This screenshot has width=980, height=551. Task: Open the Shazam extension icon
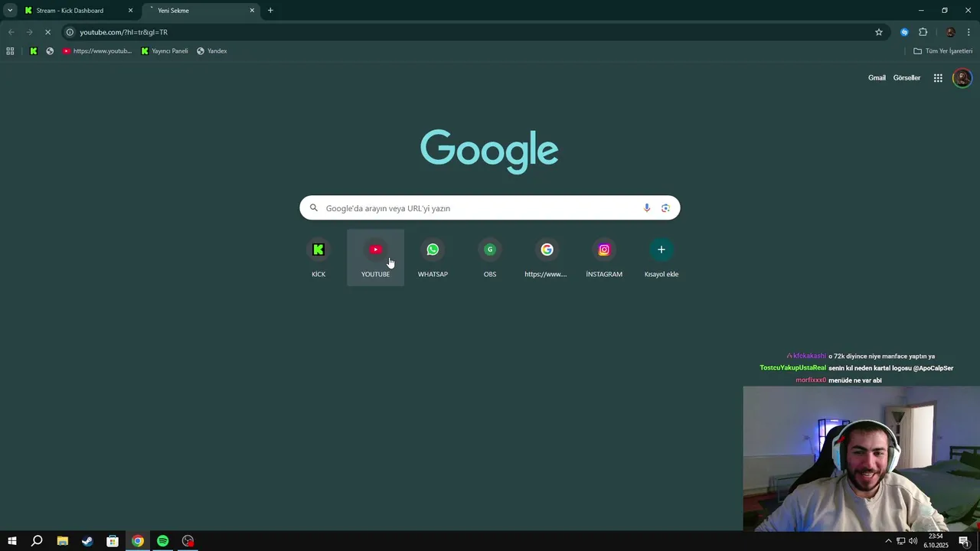click(x=904, y=32)
